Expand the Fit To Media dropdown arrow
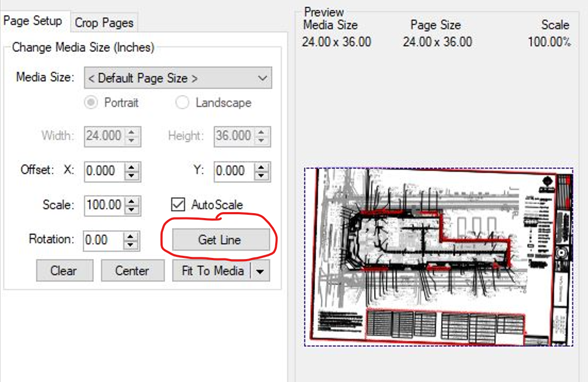588x382 pixels. click(260, 271)
